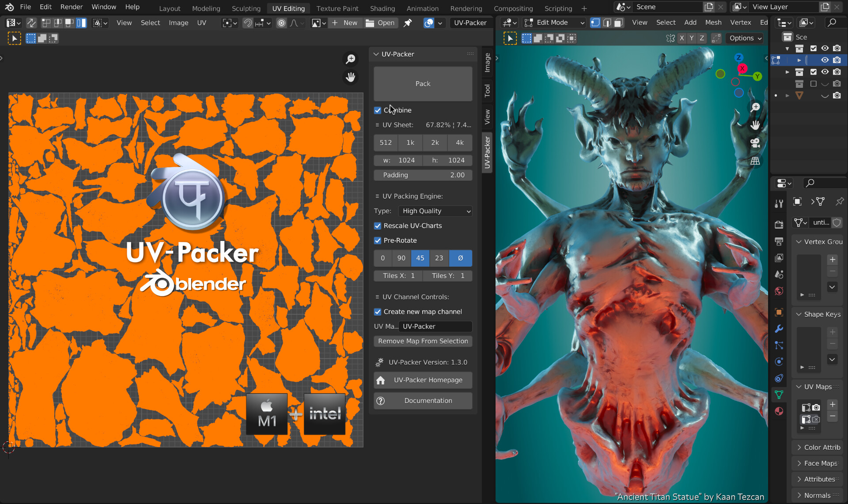
Task: Toggle the Pre-Rotate checkbox
Action: click(x=378, y=241)
